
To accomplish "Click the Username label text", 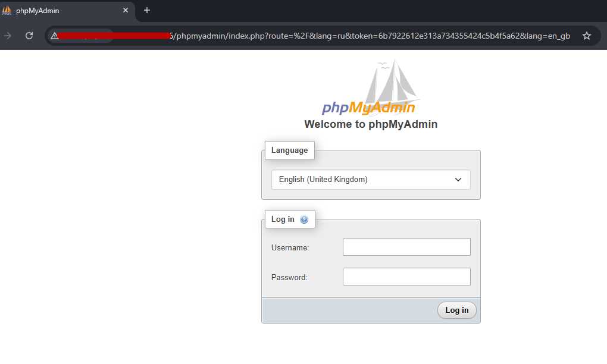I will point(290,247).
